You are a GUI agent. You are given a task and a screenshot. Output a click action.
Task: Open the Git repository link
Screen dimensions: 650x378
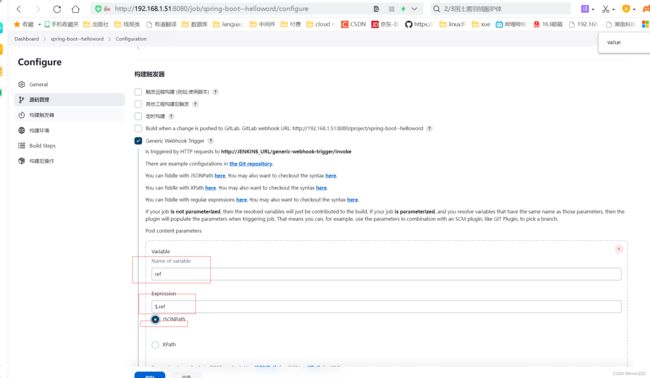(251, 164)
